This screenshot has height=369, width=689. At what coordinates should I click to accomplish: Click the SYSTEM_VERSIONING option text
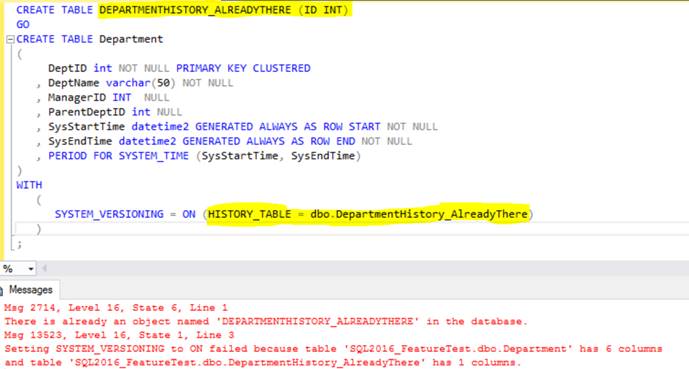[109, 214]
